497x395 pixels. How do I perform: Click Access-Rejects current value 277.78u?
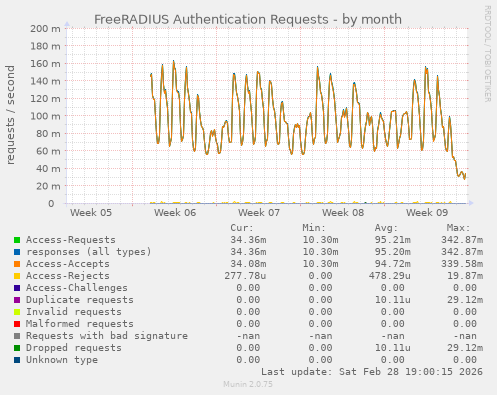pos(245,276)
